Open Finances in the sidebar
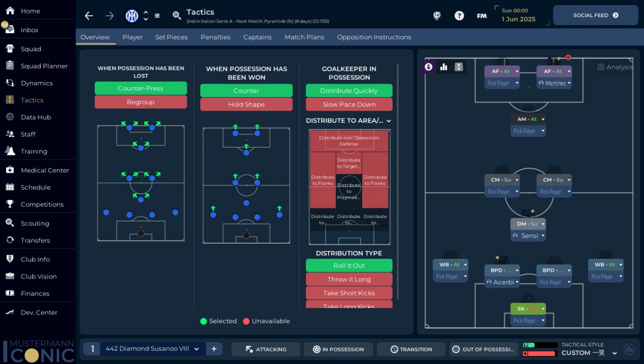 coord(38,294)
